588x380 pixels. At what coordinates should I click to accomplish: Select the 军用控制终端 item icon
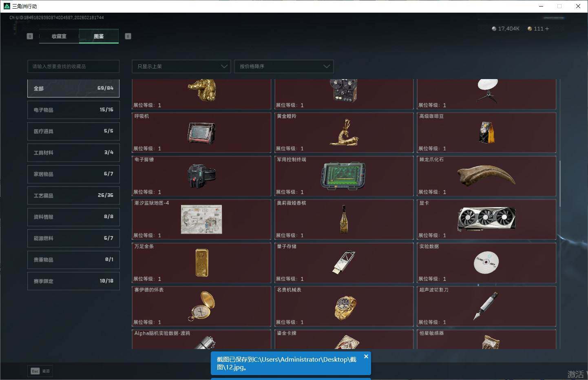[x=343, y=176]
